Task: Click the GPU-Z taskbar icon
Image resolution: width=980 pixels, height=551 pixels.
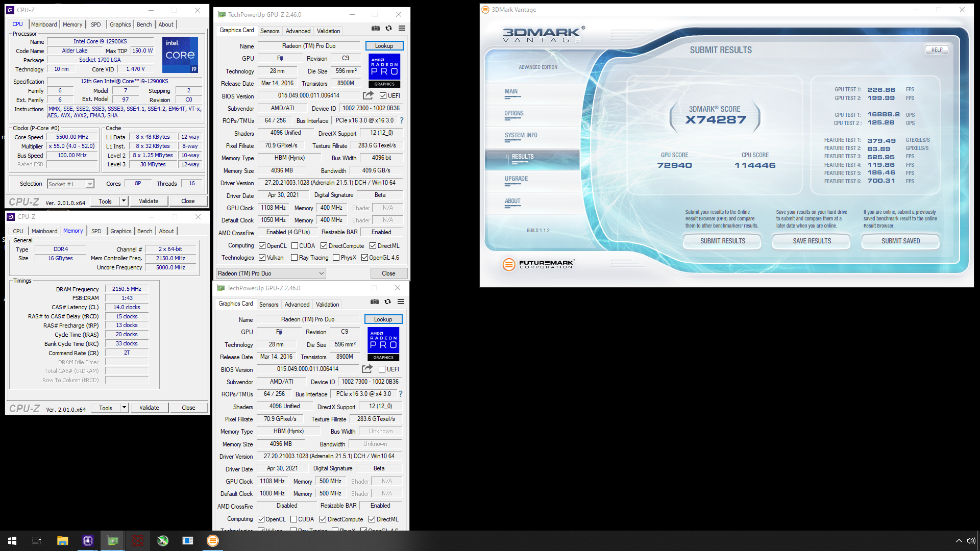Action: (112, 541)
